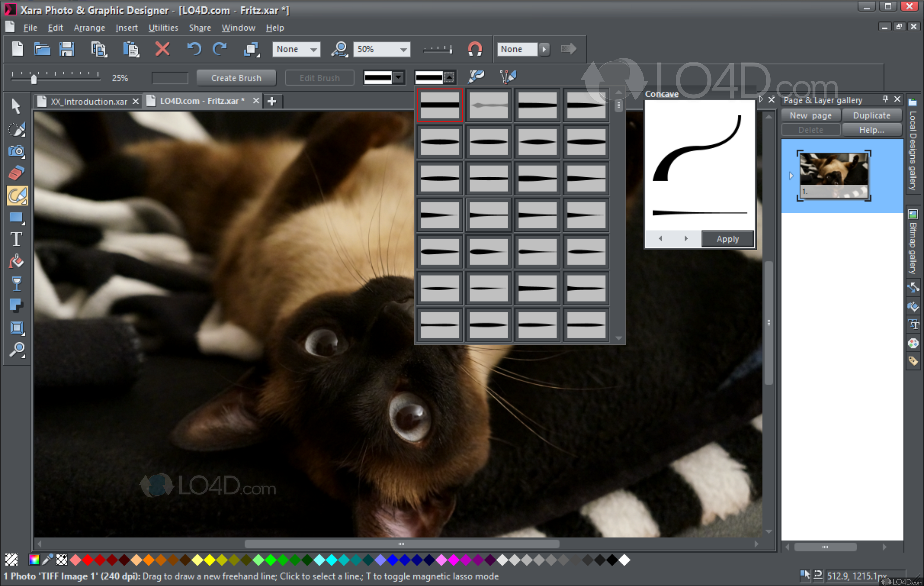The image size is (924, 586).
Task: Open a file with folder icon
Action: coord(42,49)
